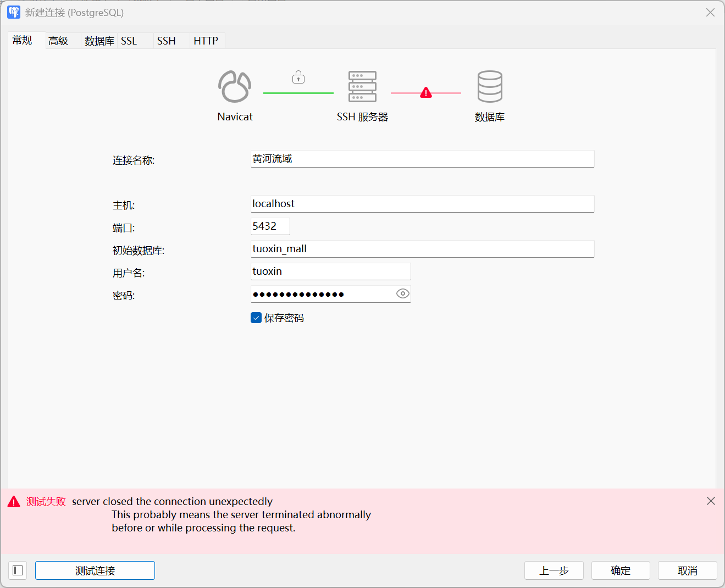The height and width of the screenshot is (588, 725).
Task: Close the 新建连接 dialog window
Action: coord(710,12)
